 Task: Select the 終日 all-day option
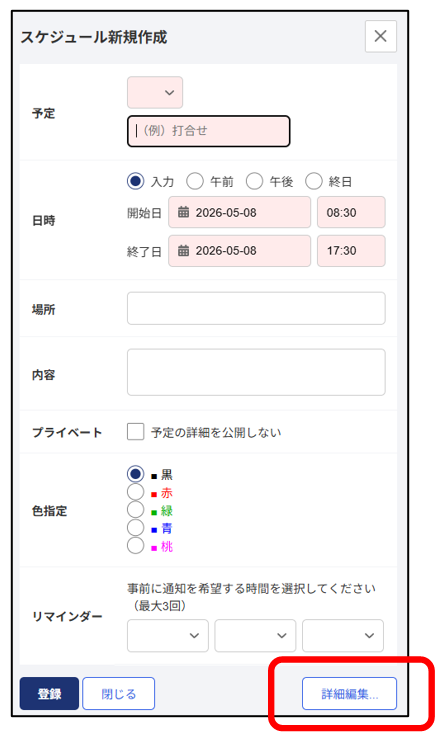point(314,181)
